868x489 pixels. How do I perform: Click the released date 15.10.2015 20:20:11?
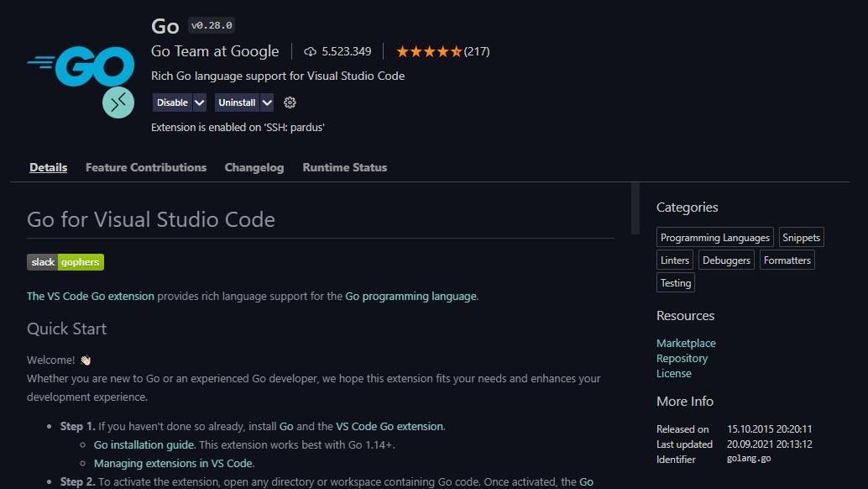click(x=769, y=429)
